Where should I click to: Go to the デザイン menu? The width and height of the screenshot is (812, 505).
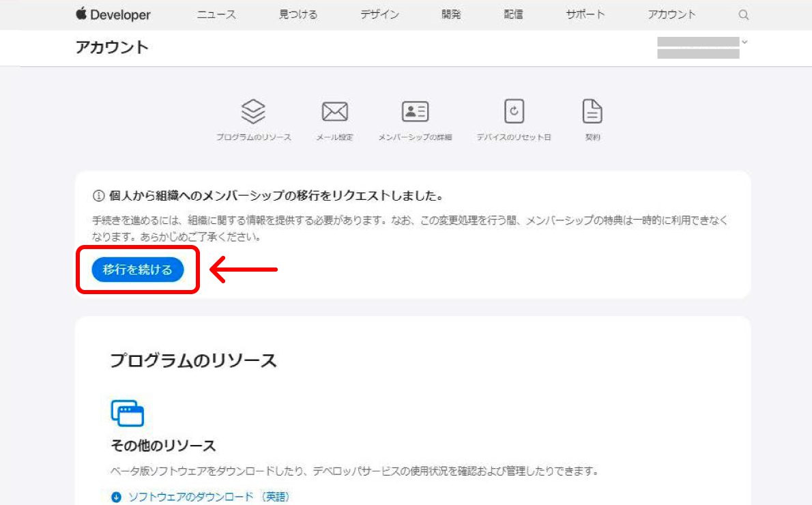[x=380, y=14]
